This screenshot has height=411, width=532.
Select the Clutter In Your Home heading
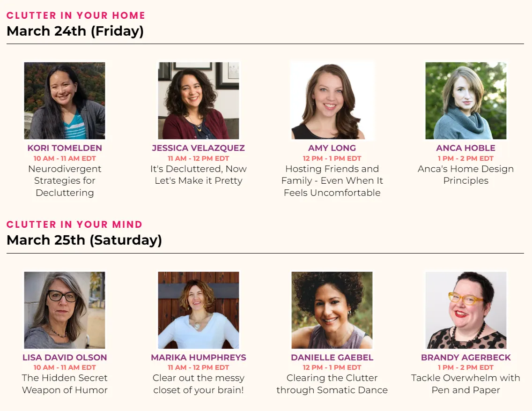(76, 15)
